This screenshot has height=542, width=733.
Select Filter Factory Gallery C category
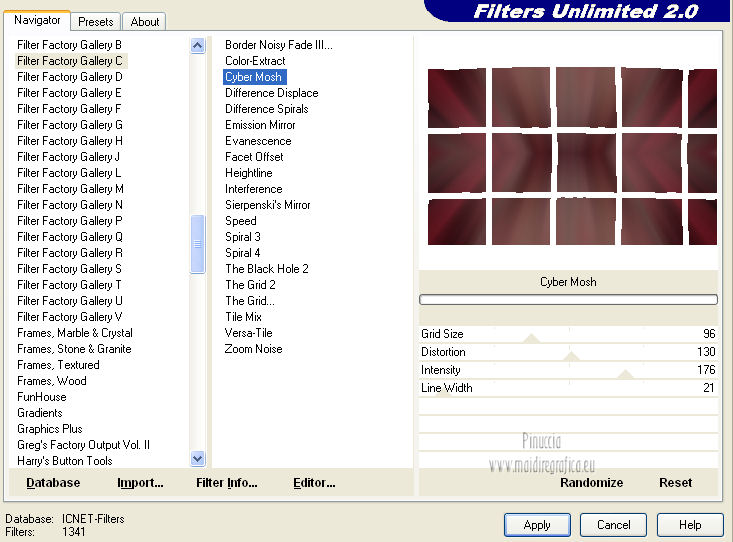[70, 61]
